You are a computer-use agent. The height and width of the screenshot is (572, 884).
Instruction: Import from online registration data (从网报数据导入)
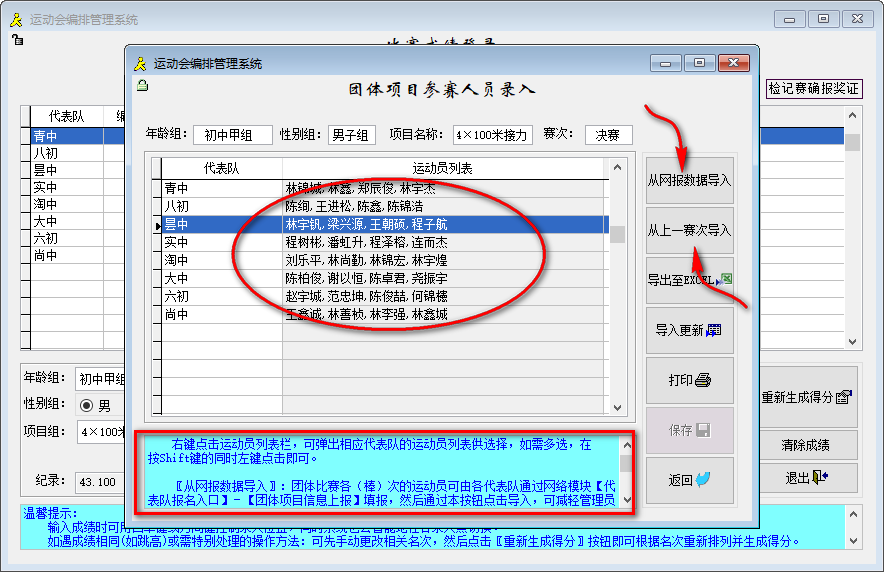689,181
